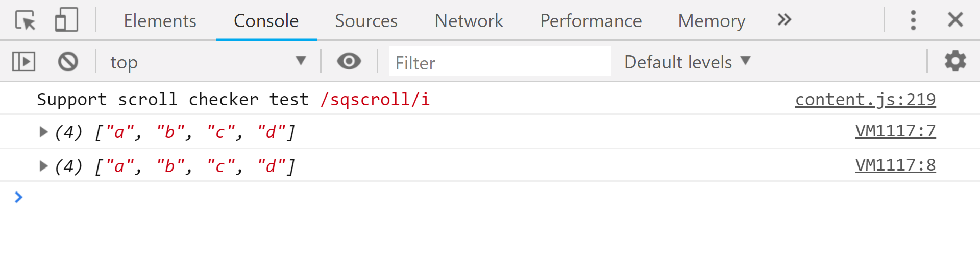
Task: Open the content.js:219 source link
Action: coord(865,100)
